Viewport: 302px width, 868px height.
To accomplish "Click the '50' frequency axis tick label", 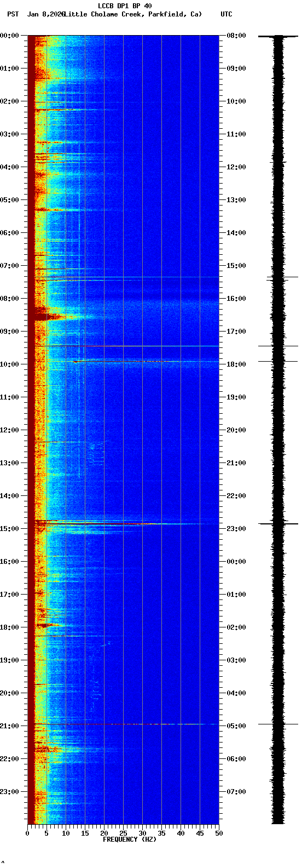I will [219, 833].
